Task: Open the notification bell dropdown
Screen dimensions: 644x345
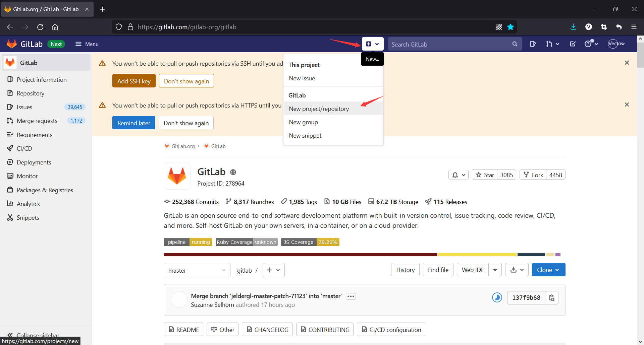Action: tap(459, 175)
